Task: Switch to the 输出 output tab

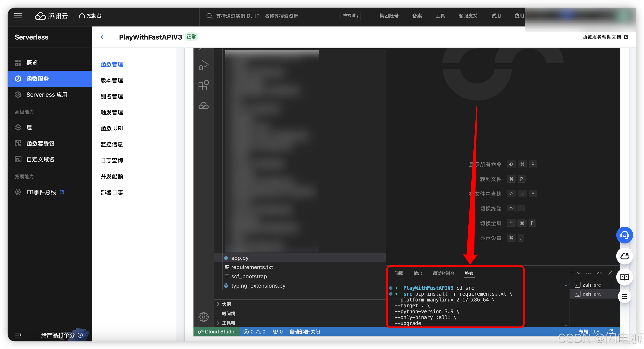Action: point(417,274)
